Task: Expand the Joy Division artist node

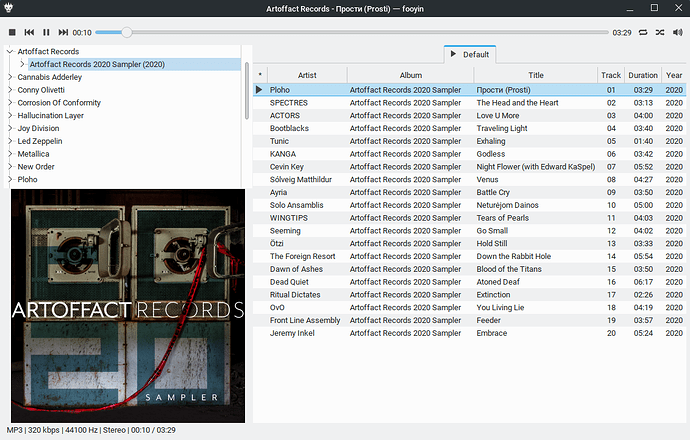Action: 10,129
